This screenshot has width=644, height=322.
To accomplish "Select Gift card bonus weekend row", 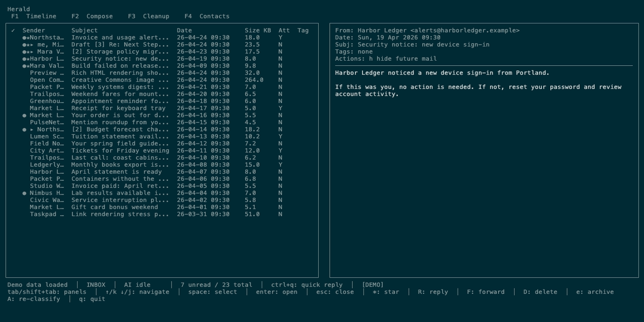I will (162, 207).
